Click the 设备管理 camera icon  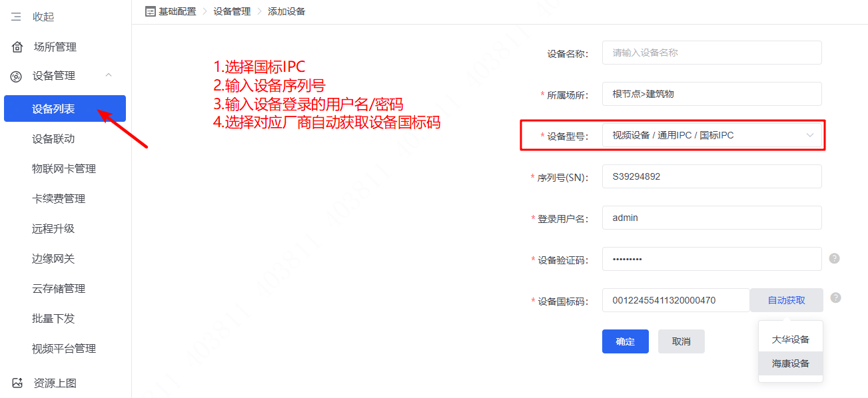[16, 77]
